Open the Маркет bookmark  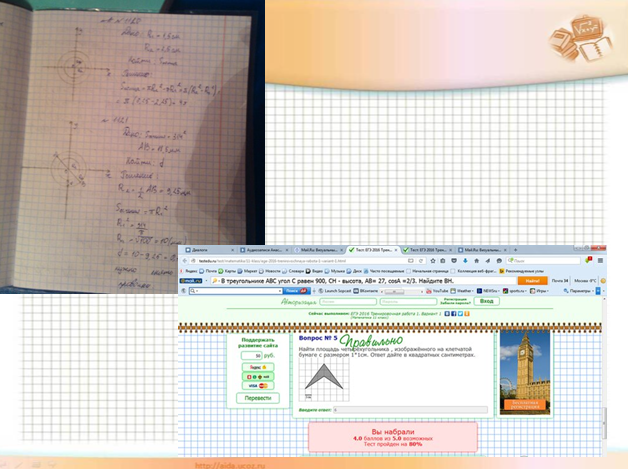pos(248,271)
